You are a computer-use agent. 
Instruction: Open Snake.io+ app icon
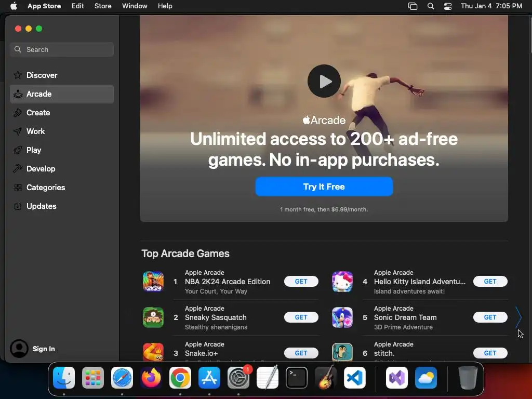pyautogui.click(x=153, y=352)
